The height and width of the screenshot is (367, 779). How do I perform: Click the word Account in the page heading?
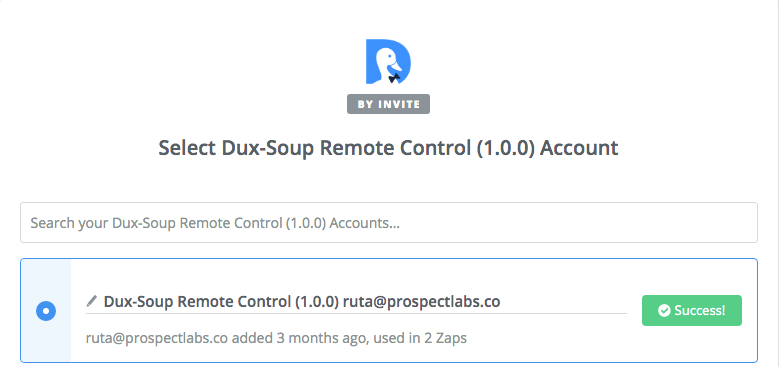tap(579, 148)
